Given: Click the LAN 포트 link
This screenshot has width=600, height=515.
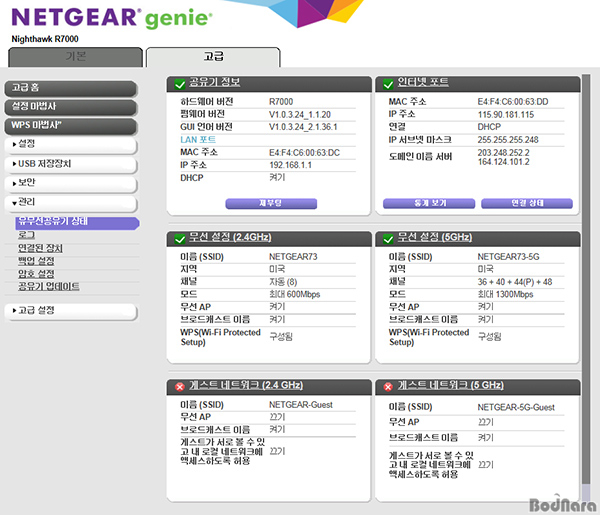Looking at the screenshot, I should [x=198, y=140].
